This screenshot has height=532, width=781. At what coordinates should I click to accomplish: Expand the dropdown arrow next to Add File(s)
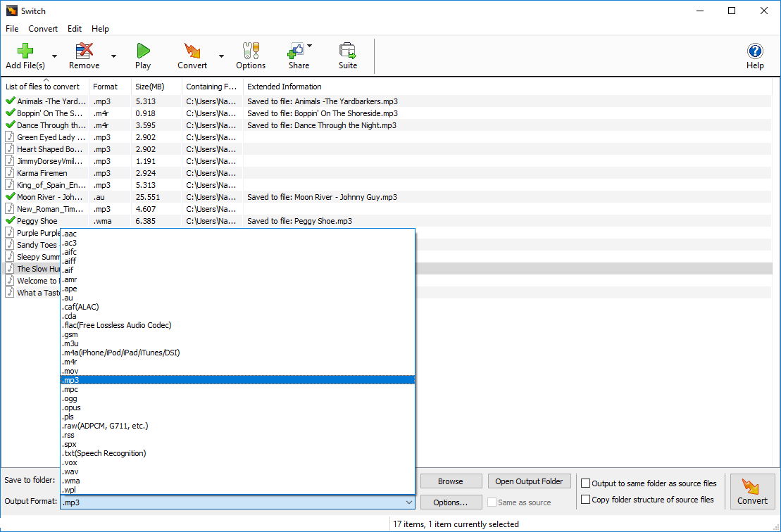[54, 56]
